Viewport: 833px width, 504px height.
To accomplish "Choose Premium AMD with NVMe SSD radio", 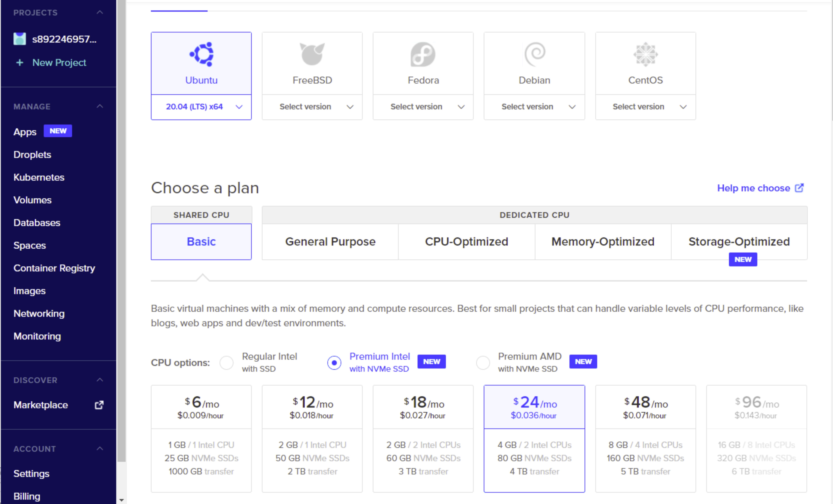I will click(x=483, y=363).
